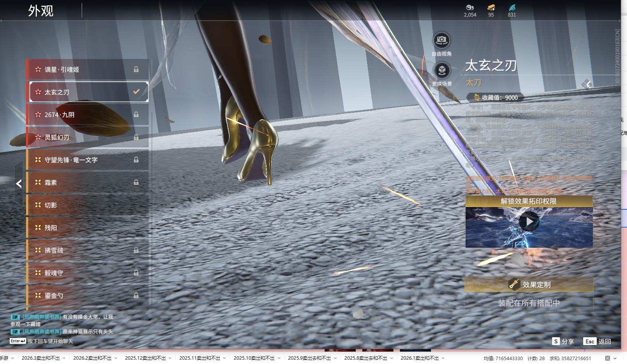Click the gold bar currency icon showing 95
Screen dimensions: 627x364
491,7
